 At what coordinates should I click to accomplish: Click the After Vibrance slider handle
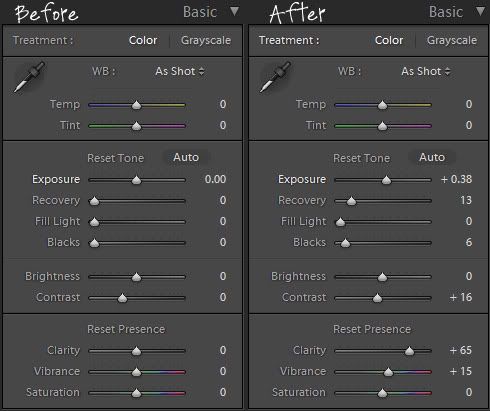pos(388,372)
